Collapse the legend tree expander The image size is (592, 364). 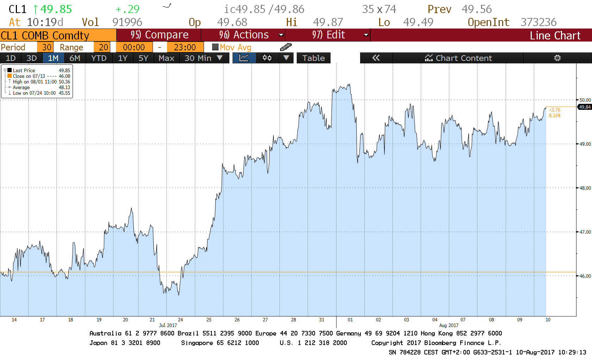point(5,70)
